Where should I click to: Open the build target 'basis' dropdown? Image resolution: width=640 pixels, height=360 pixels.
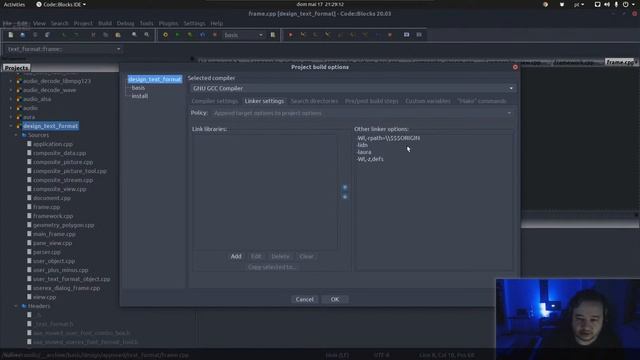pos(244,35)
